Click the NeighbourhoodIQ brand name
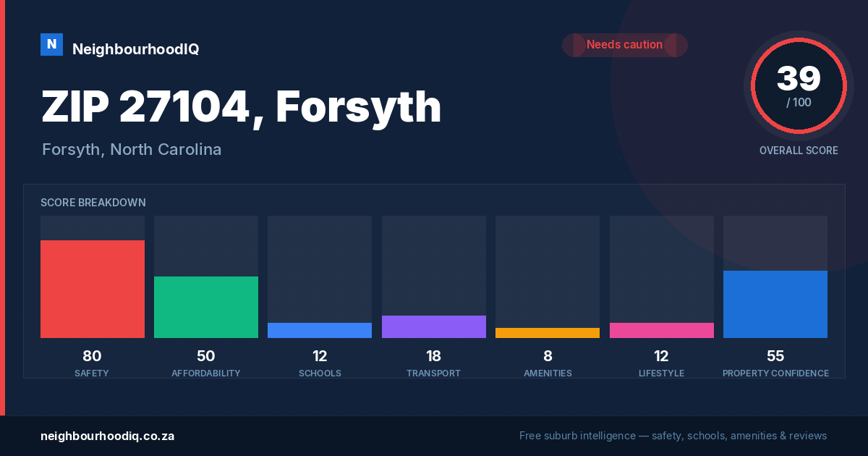868x456 pixels. (135, 49)
